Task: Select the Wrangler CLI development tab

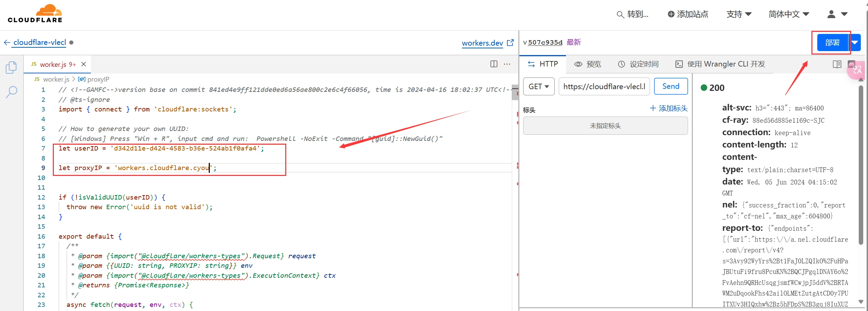Action: (720, 64)
